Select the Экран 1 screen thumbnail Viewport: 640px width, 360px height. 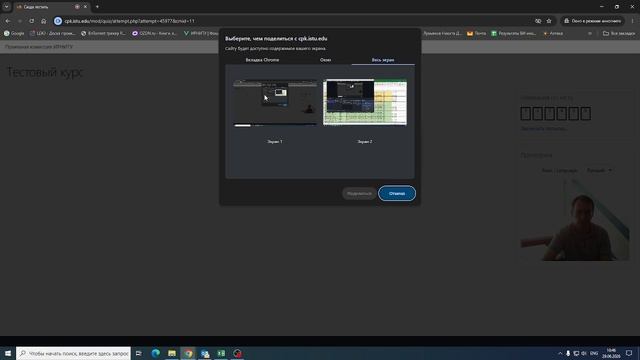coord(275,103)
